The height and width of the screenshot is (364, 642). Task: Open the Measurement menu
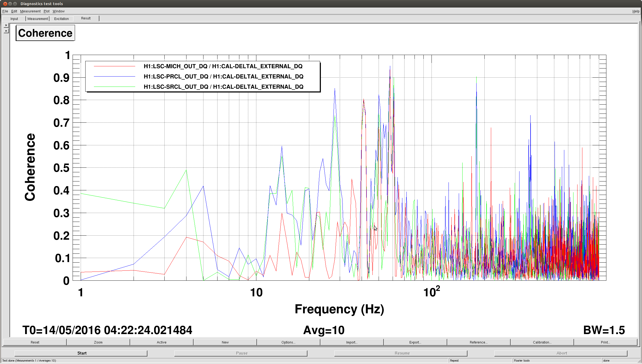[x=30, y=11]
